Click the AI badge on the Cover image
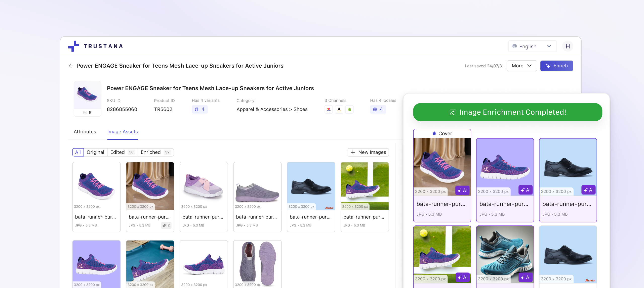 pyautogui.click(x=463, y=190)
